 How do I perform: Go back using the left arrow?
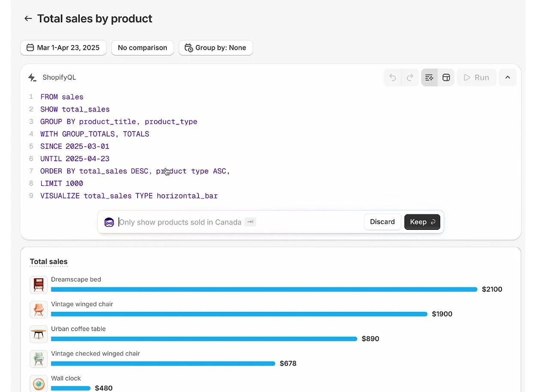pos(28,18)
